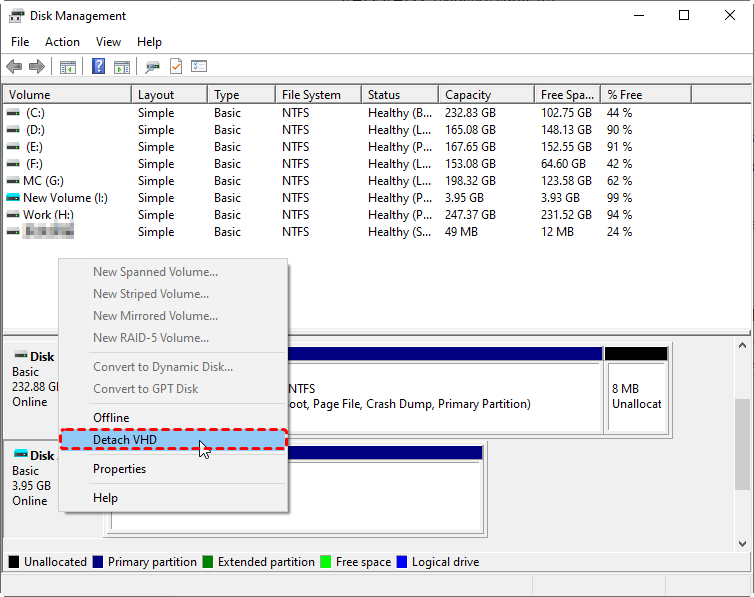Click the checkmark Properties toolbar icon
This screenshot has width=754, height=597.
(x=176, y=67)
